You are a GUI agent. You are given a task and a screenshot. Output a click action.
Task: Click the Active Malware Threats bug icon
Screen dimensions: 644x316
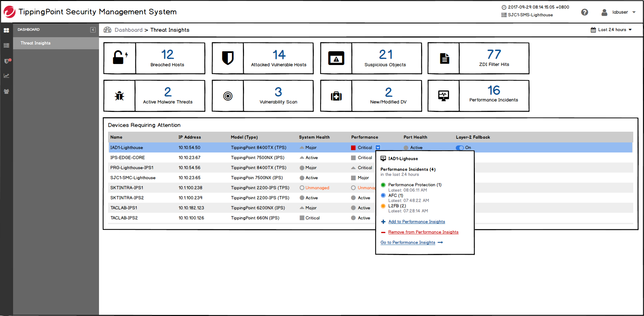pyautogui.click(x=119, y=96)
